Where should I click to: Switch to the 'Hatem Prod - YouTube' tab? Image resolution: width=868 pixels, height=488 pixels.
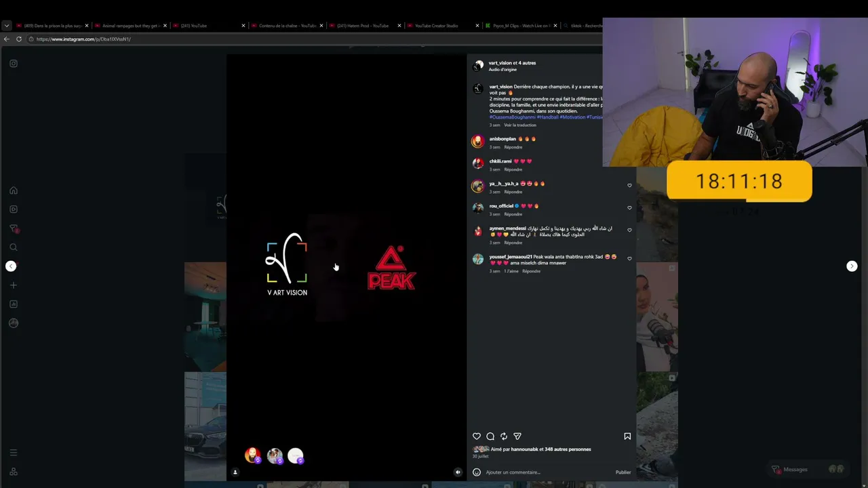coord(366,26)
